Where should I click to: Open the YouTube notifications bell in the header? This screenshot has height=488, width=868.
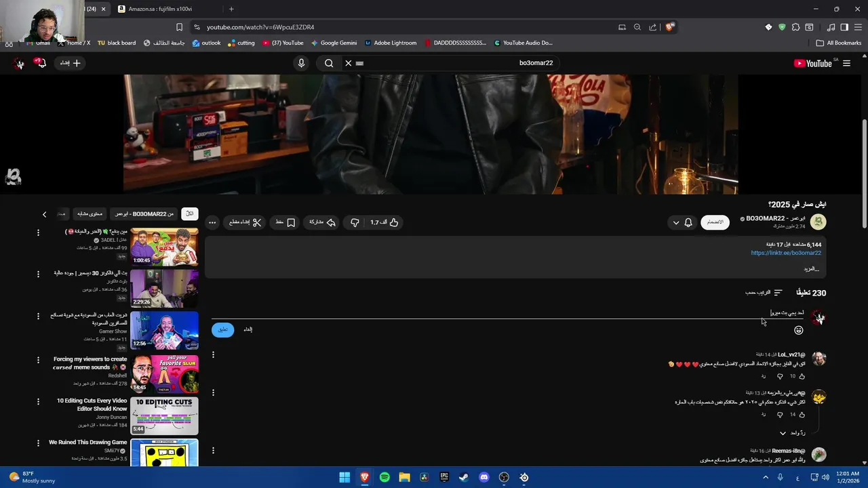point(41,62)
